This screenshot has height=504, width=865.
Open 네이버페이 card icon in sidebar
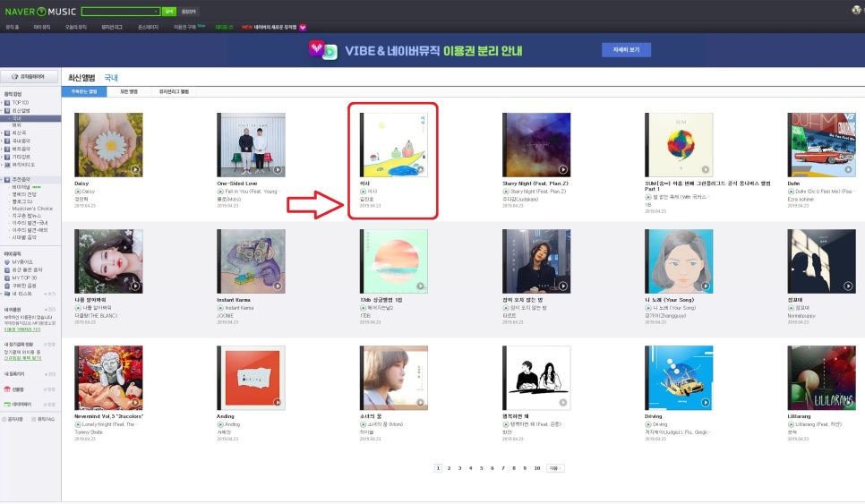click(7, 405)
